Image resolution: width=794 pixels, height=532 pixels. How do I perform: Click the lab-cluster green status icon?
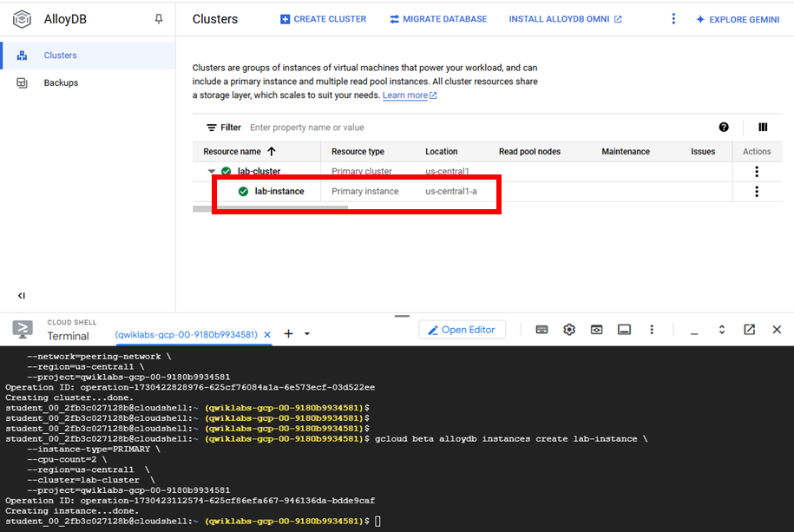226,171
